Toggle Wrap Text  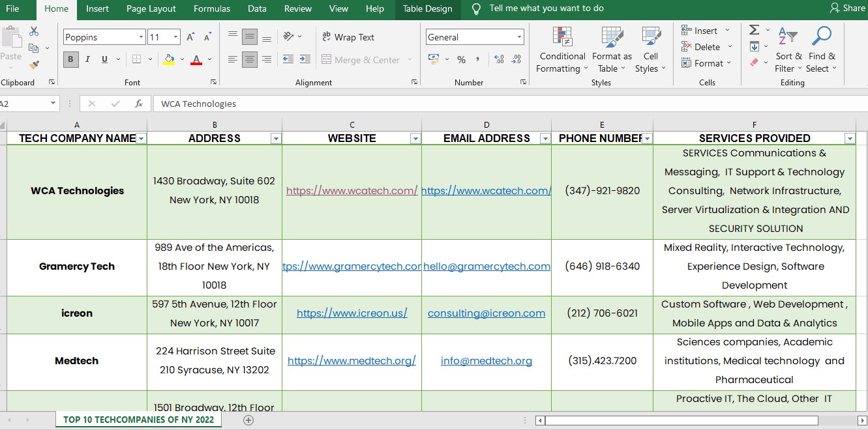tap(348, 37)
